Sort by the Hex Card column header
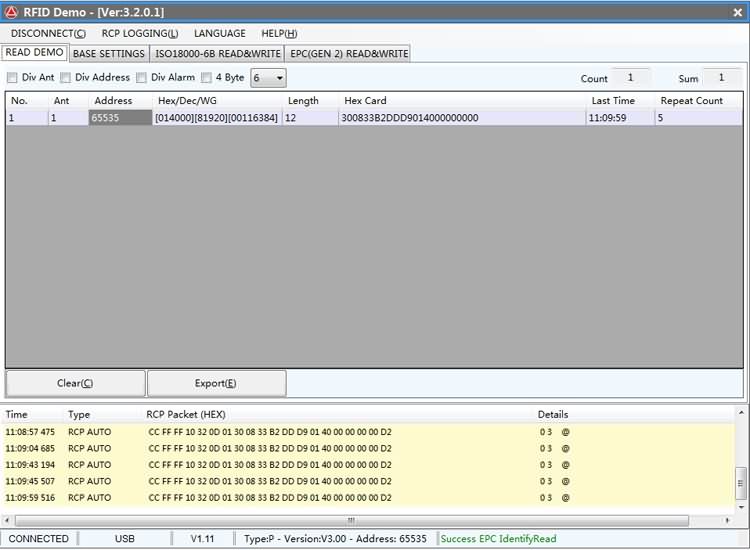The image size is (750, 550). pos(463,101)
